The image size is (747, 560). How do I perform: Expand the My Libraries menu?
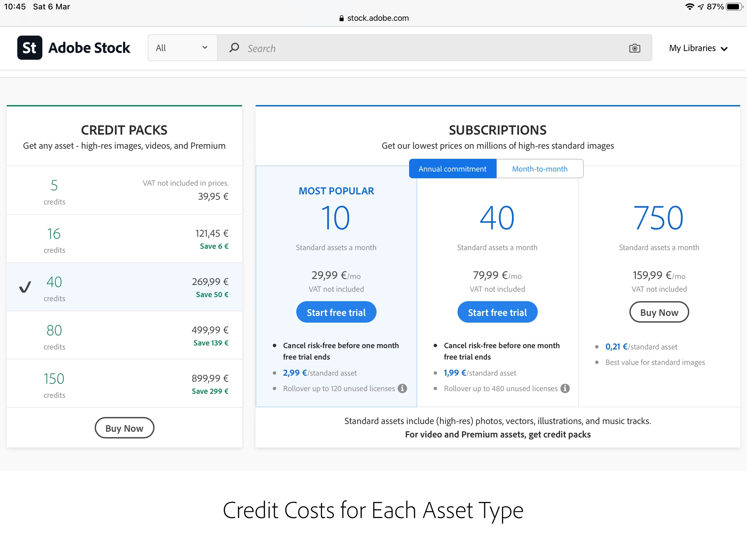(x=698, y=48)
